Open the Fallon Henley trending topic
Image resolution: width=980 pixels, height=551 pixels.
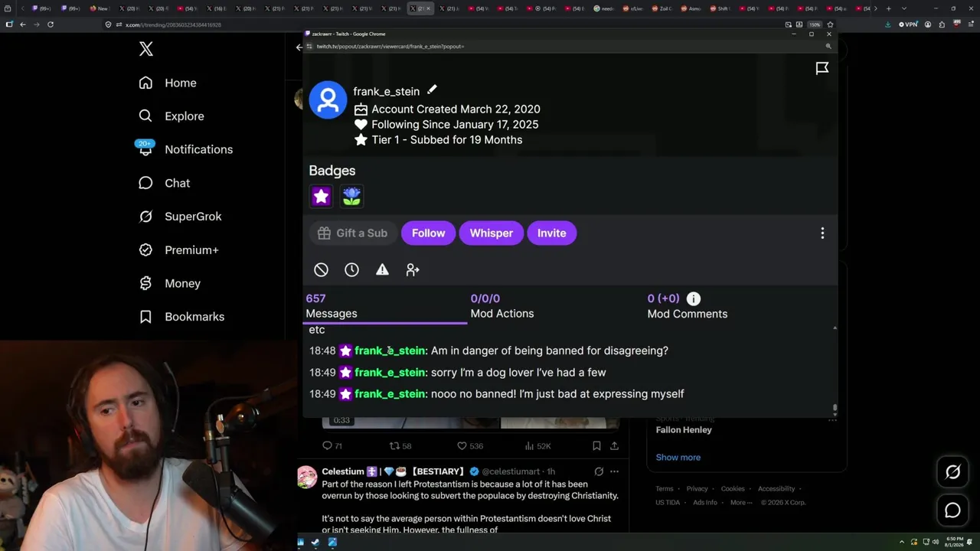click(684, 430)
